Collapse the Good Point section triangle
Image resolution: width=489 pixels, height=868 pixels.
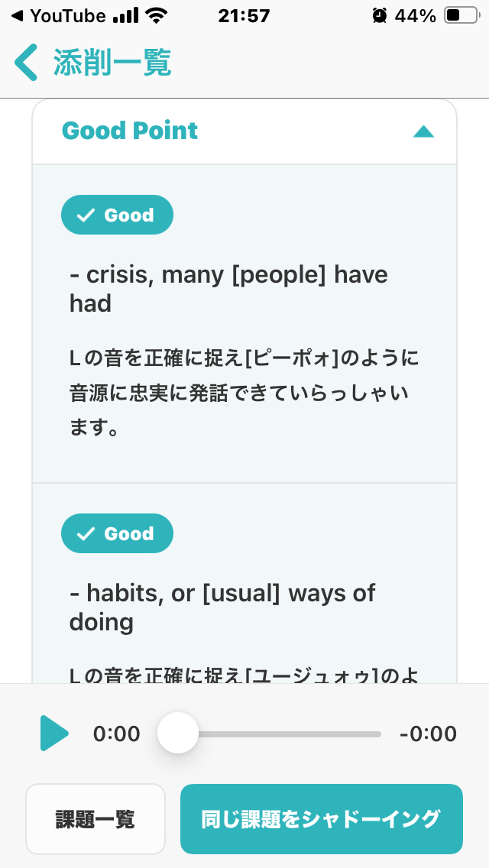423,131
